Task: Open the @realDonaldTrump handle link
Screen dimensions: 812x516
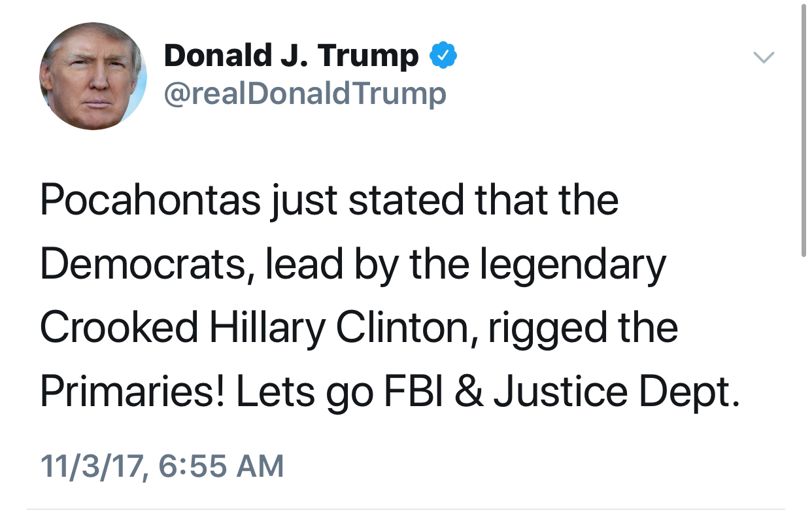Action: [x=305, y=94]
